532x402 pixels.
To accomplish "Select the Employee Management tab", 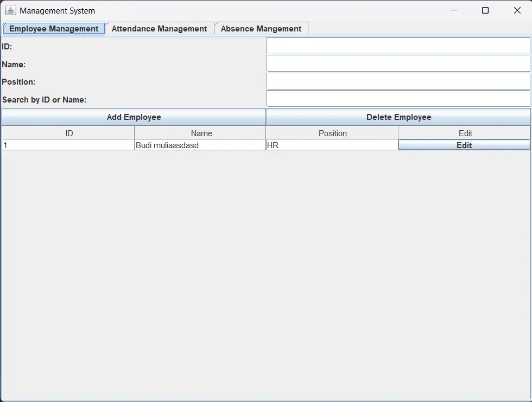I will [54, 29].
